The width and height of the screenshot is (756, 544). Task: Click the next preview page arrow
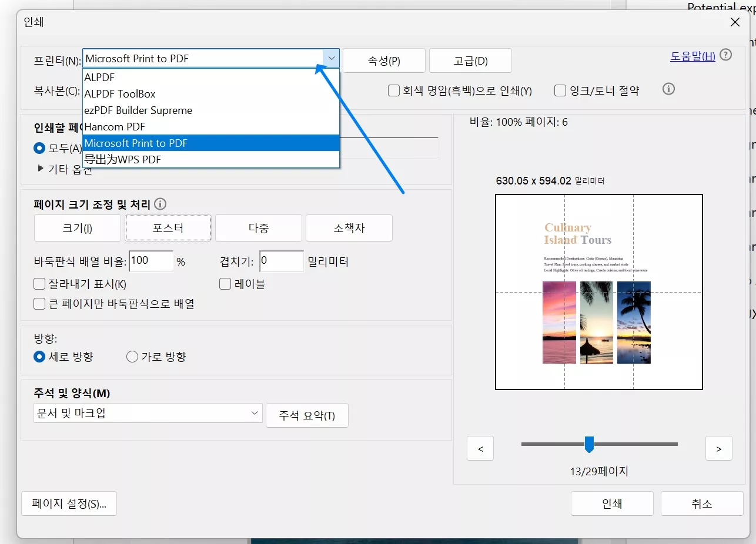coord(718,448)
